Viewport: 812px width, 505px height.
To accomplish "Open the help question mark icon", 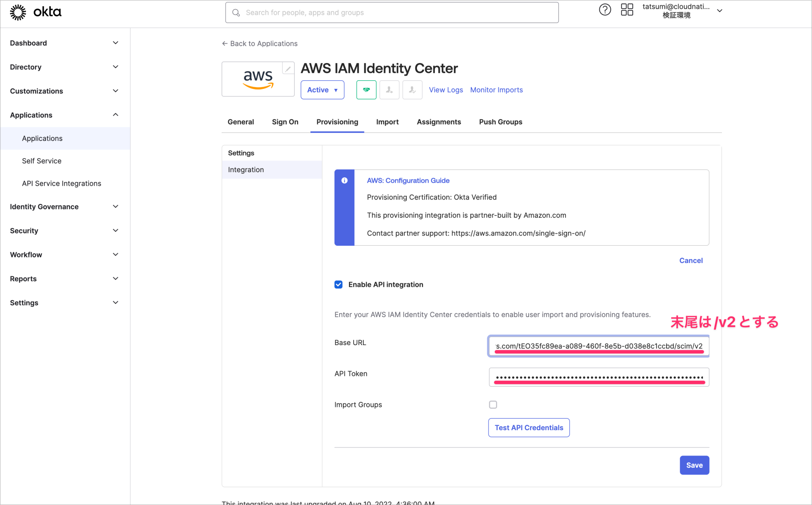I will click(x=605, y=9).
